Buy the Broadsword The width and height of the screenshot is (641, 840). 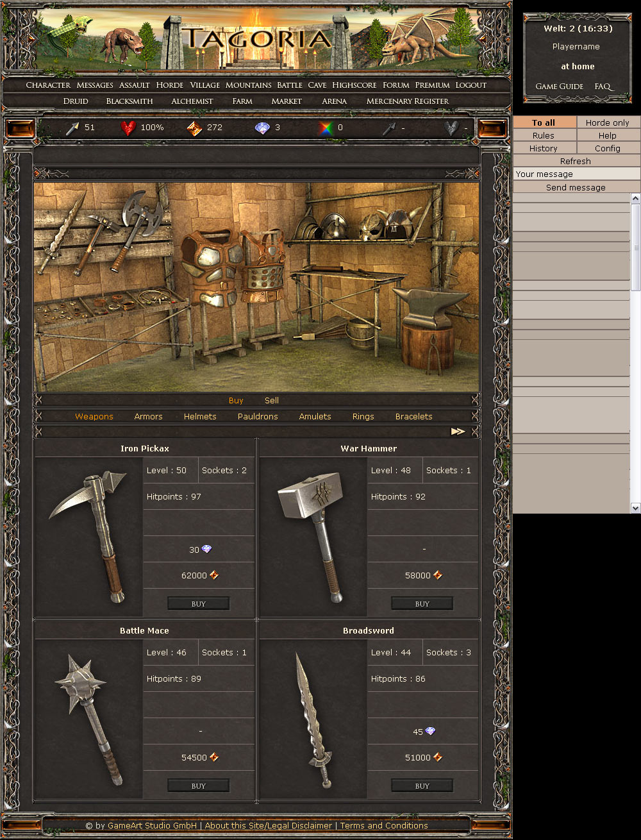pos(422,785)
